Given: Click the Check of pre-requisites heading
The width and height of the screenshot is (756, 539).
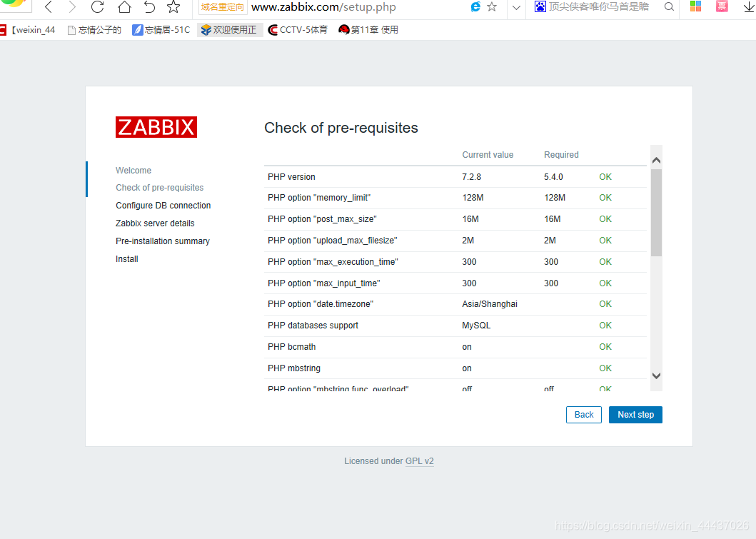Looking at the screenshot, I should [x=341, y=128].
